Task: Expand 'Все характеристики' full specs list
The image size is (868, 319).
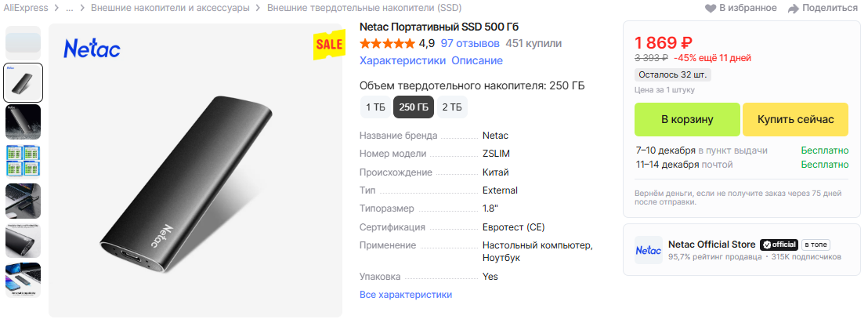Action: coord(405,295)
